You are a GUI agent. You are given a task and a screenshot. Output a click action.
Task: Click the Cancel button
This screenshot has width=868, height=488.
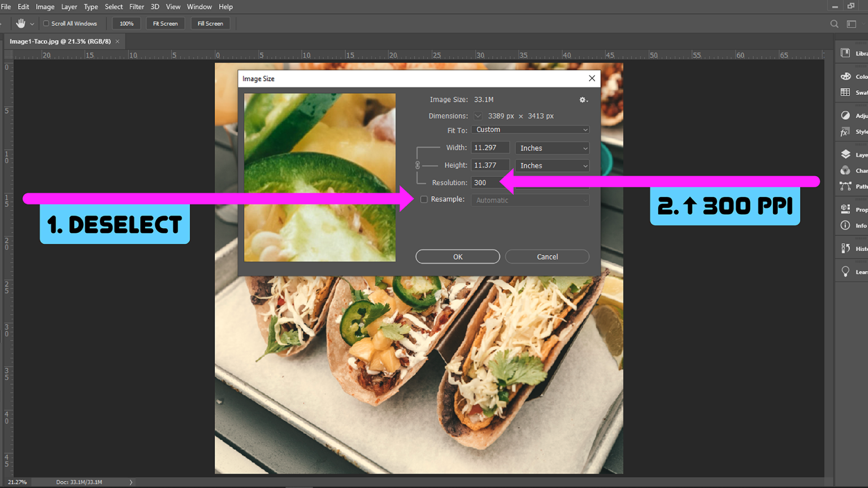(547, 256)
